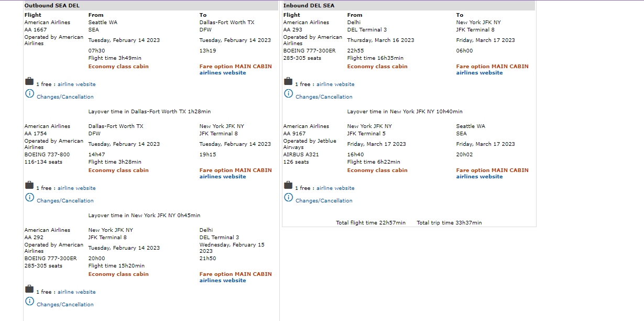
Task: Click the info circle icon under flight AA 1754
Action: pos(29,197)
